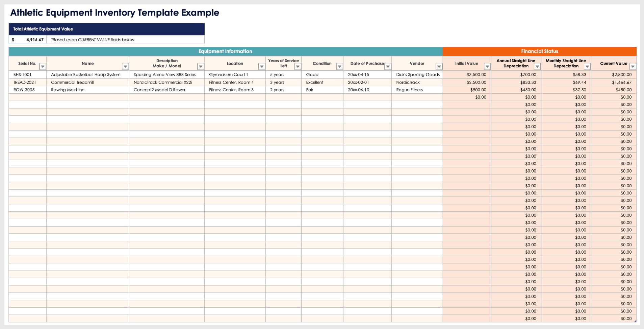Expand the Annual Straight Line Depreciation filter
Viewport: 644px width, 329px height.
coord(537,67)
